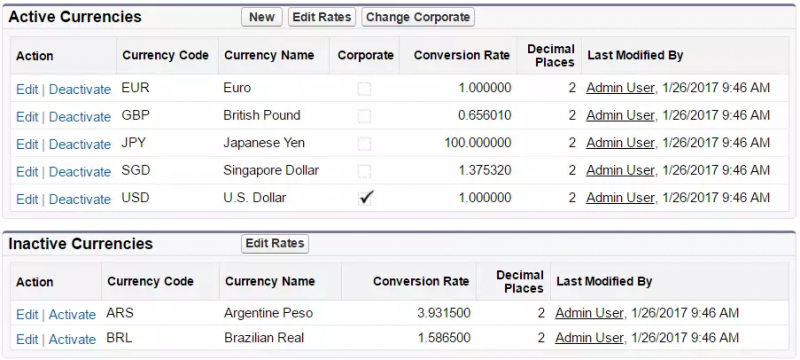Toggle the Corporate checkbox for Euro
This screenshot has height=360, width=800.
tap(364, 89)
